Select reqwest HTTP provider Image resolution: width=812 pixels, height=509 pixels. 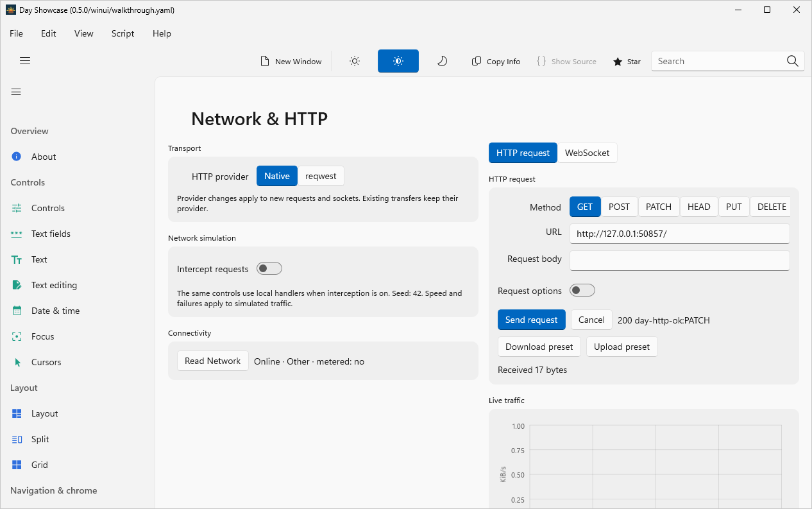(x=321, y=176)
